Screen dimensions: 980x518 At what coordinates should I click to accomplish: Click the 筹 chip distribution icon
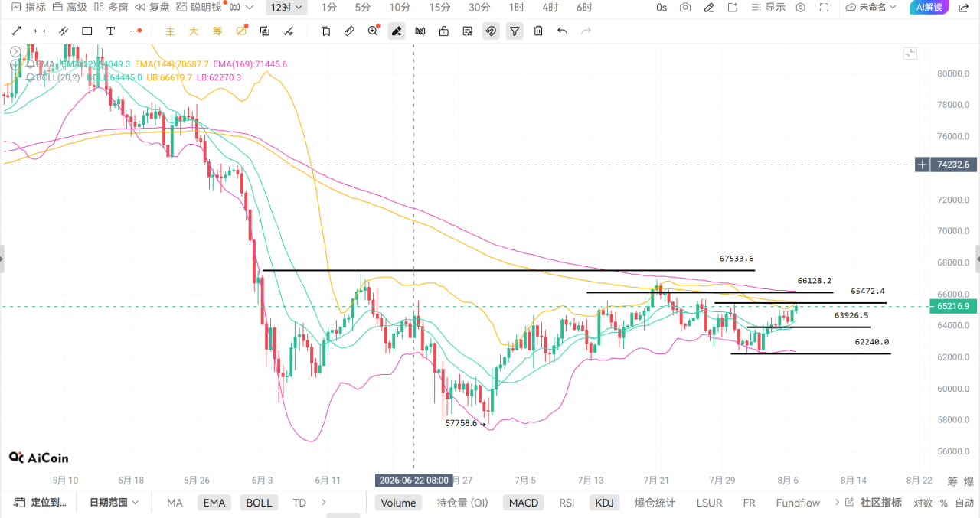click(x=217, y=31)
